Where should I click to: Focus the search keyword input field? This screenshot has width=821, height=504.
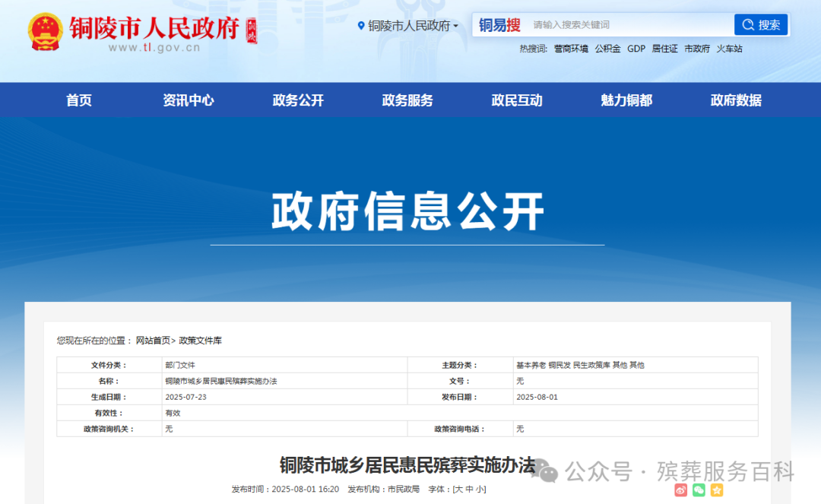tap(630, 24)
